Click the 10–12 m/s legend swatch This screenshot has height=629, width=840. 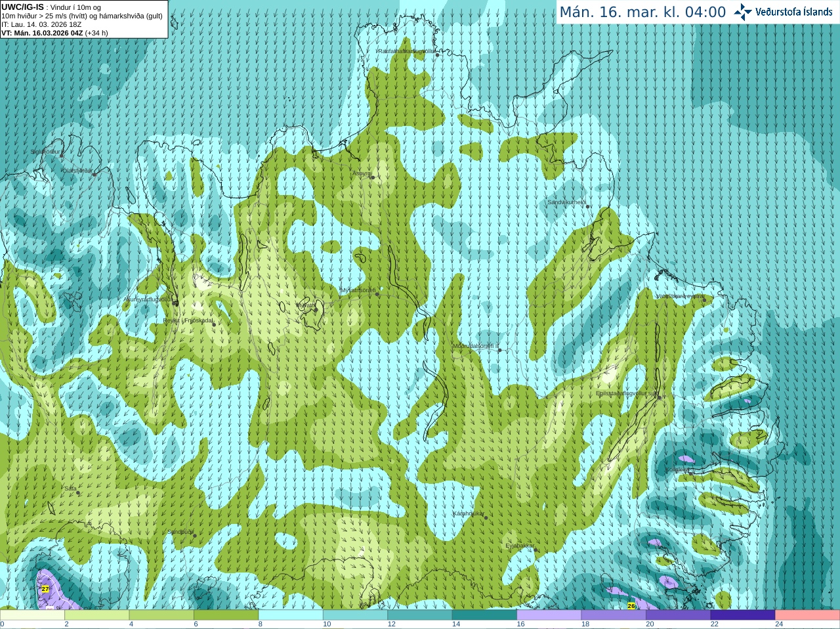point(355,615)
